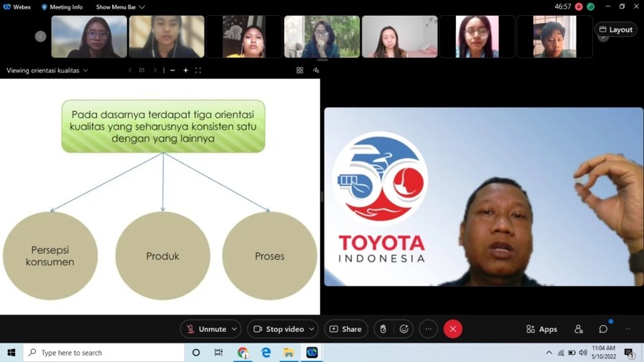Select last participant video thumbnail
Viewport: 644px width, 362px height.
[555, 37]
